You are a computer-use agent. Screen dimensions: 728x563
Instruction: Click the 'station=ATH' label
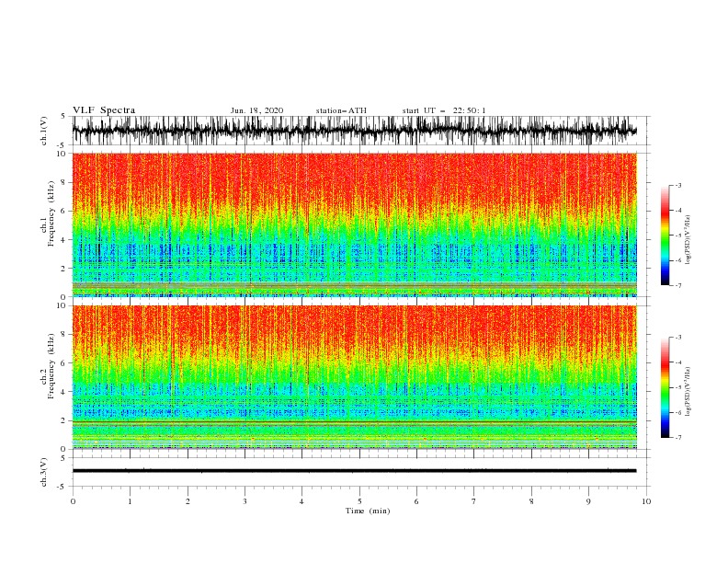tap(341, 110)
